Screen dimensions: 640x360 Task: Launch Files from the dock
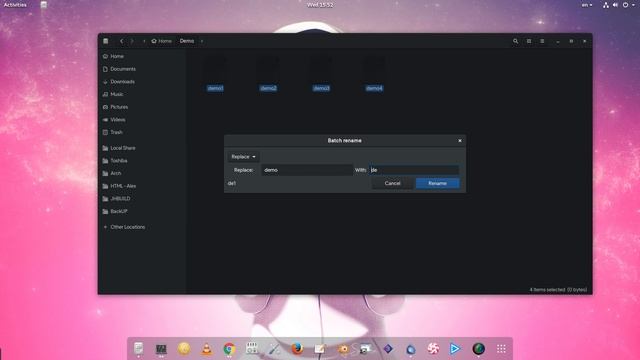pyautogui.click(x=138, y=349)
